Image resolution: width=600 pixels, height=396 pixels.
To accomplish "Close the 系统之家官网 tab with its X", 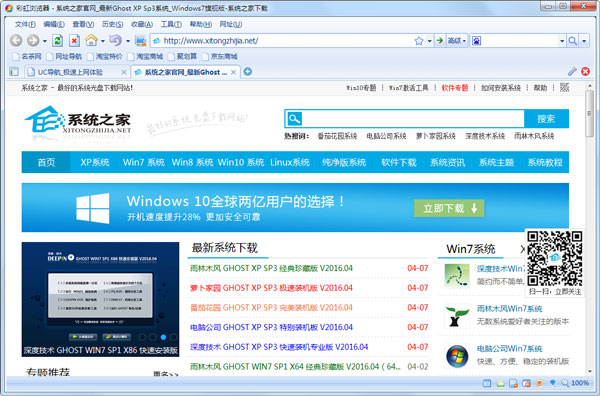I will (x=233, y=72).
